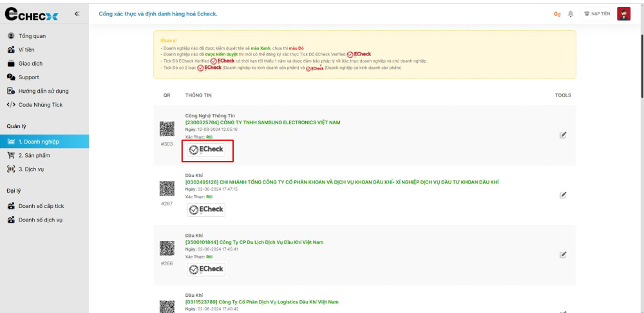Click the user avatar in the header
Screen dimensions: 644x313
[623, 14]
